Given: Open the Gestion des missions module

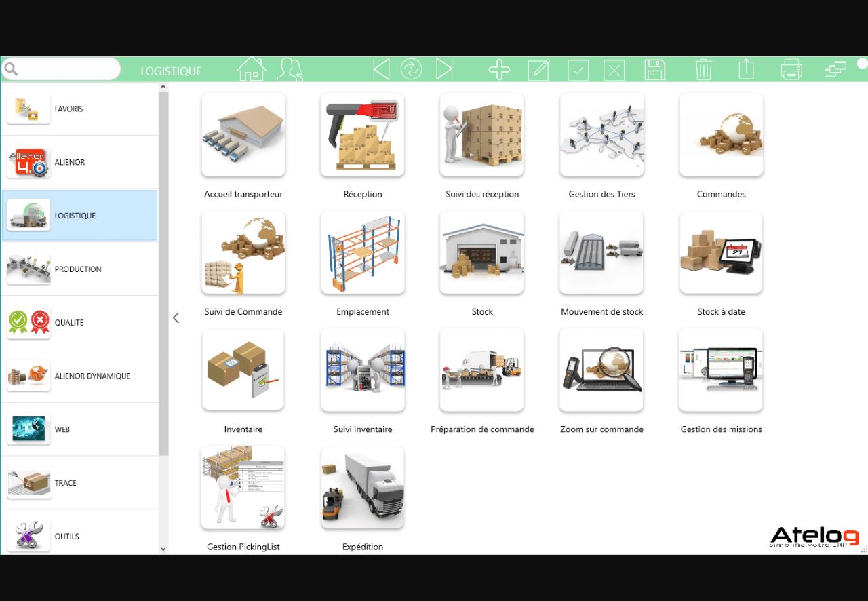Looking at the screenshot, I should 721,370.
